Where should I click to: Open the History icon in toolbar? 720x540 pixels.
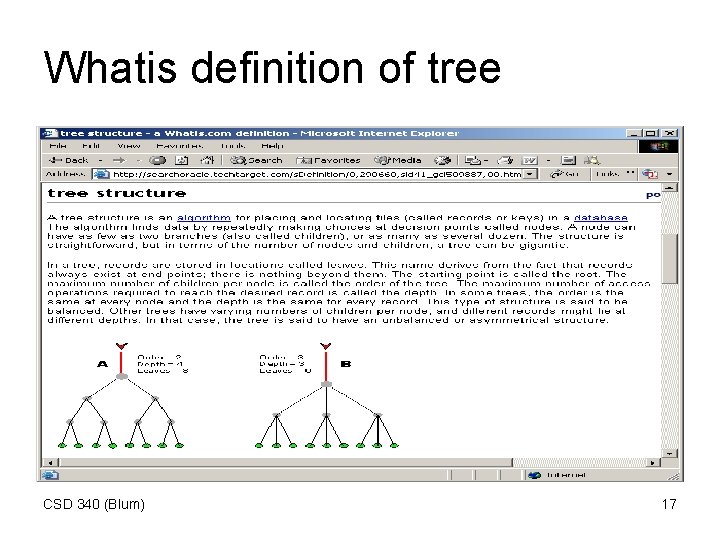click(443, 160)
